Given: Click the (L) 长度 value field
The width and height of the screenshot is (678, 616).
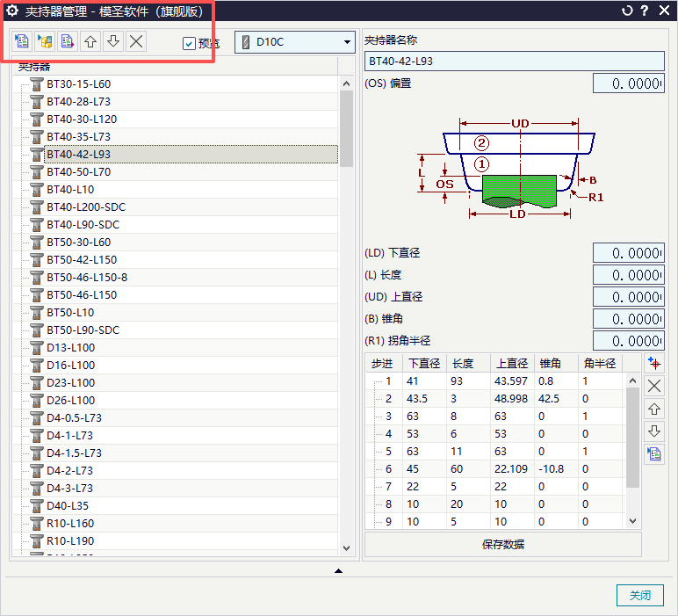Looking at the screenshot, I should tap(628, 275).
